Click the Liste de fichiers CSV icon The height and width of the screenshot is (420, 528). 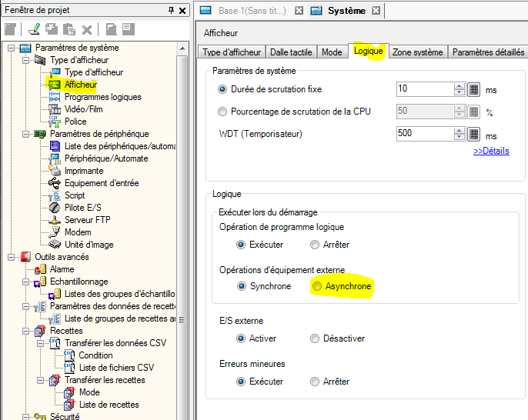[69, 368]
